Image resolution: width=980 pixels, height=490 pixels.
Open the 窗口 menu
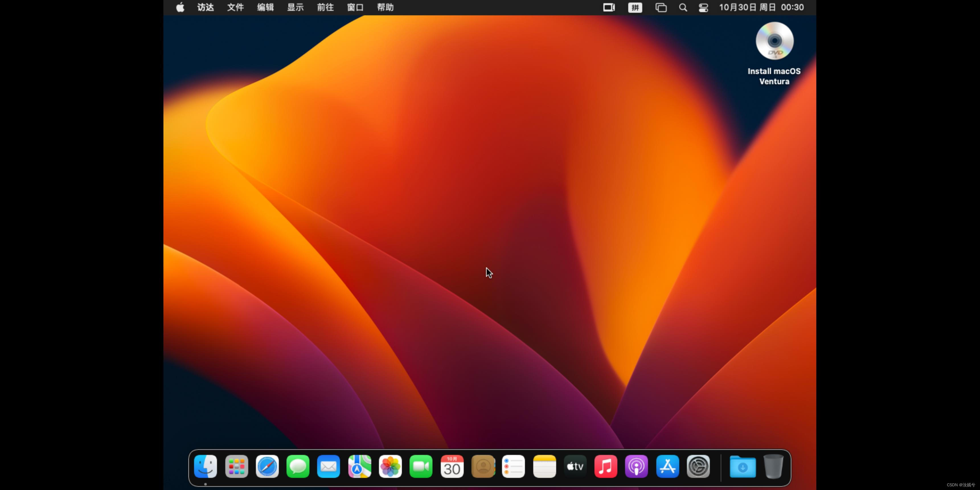point(355,7)
